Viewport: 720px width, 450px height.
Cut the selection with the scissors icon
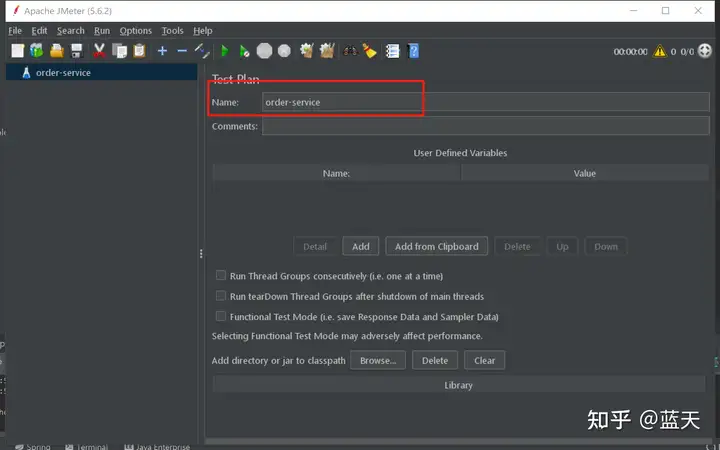pyautogui.click(x=99, y=51)
